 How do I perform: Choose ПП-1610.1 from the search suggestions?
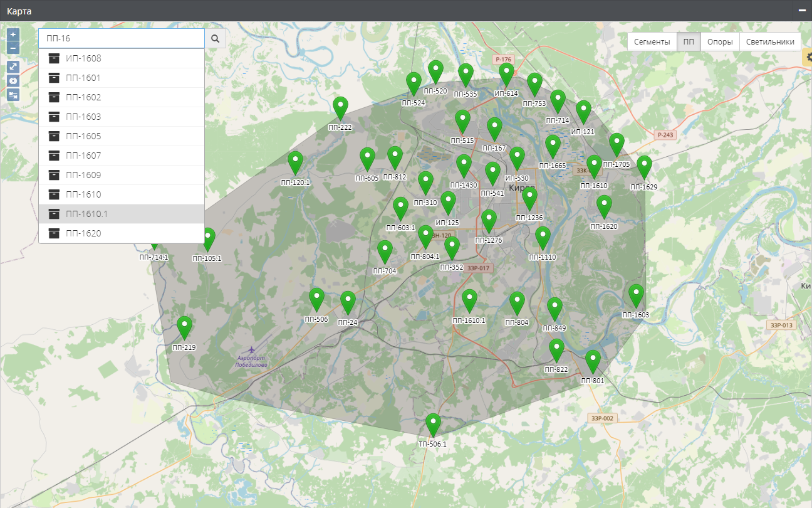coord(86,214)
